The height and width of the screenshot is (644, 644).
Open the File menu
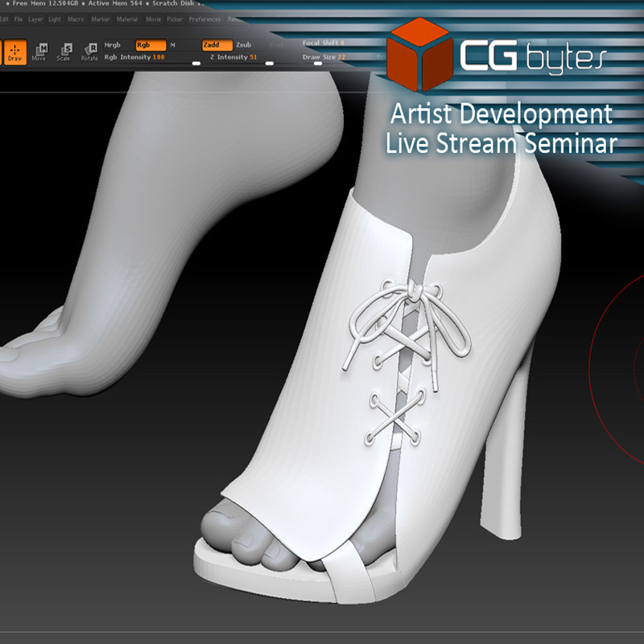19,19
